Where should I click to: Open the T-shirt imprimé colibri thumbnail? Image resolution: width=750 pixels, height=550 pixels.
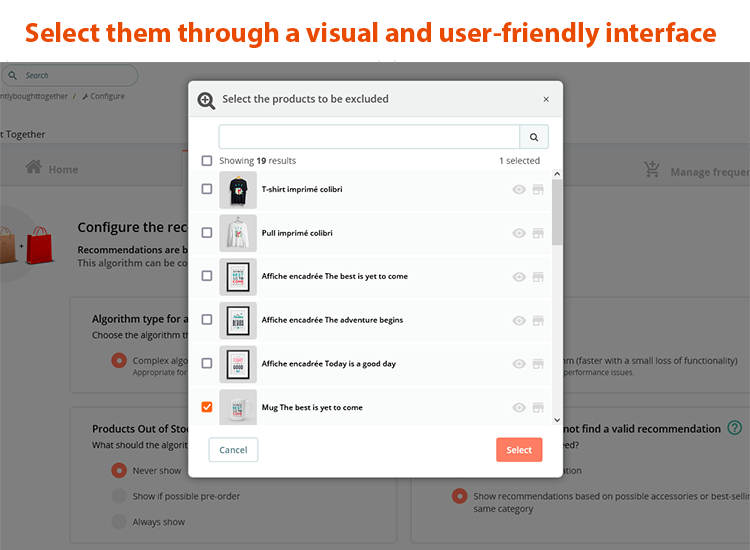pos(238,190)
